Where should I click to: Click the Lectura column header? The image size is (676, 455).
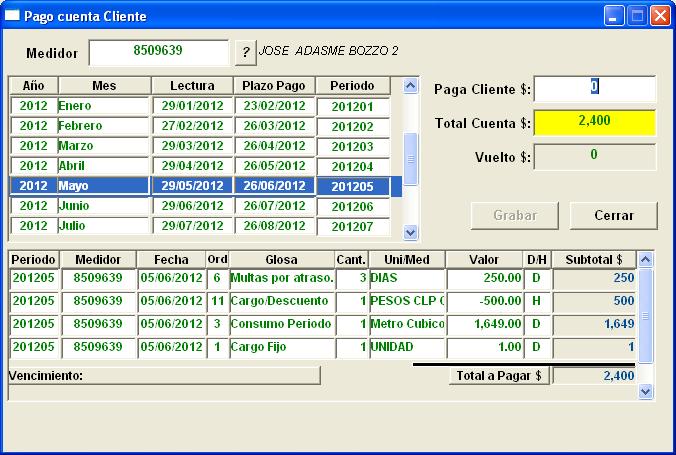[x=191, y=86]
